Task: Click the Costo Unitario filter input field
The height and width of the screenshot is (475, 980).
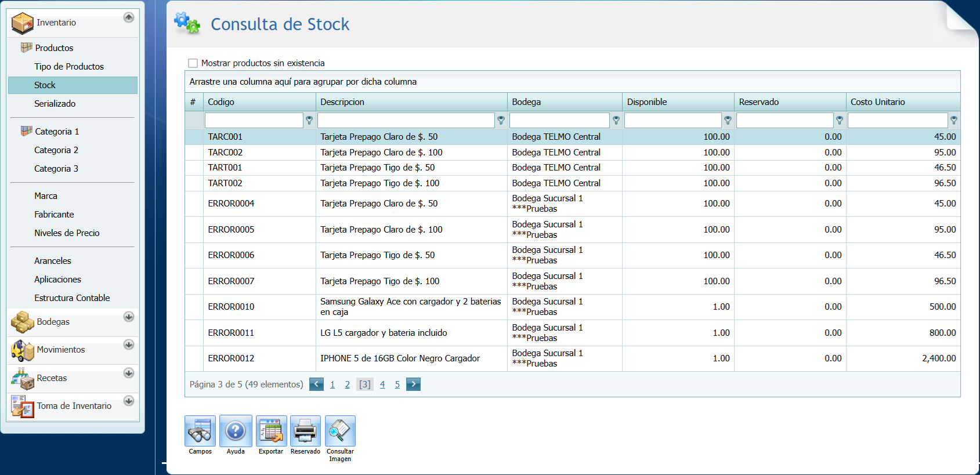Action: 898,120
